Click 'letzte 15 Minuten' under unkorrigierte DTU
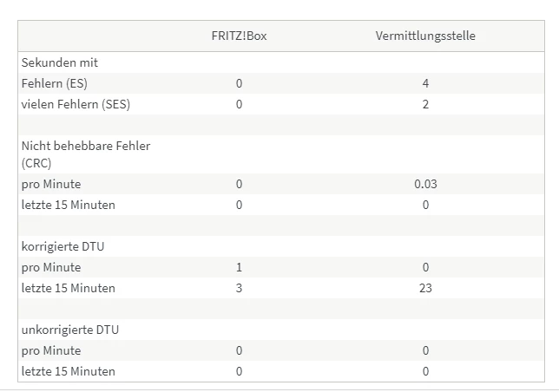This screenshot has height=392, width=559. tap(68, 371)
